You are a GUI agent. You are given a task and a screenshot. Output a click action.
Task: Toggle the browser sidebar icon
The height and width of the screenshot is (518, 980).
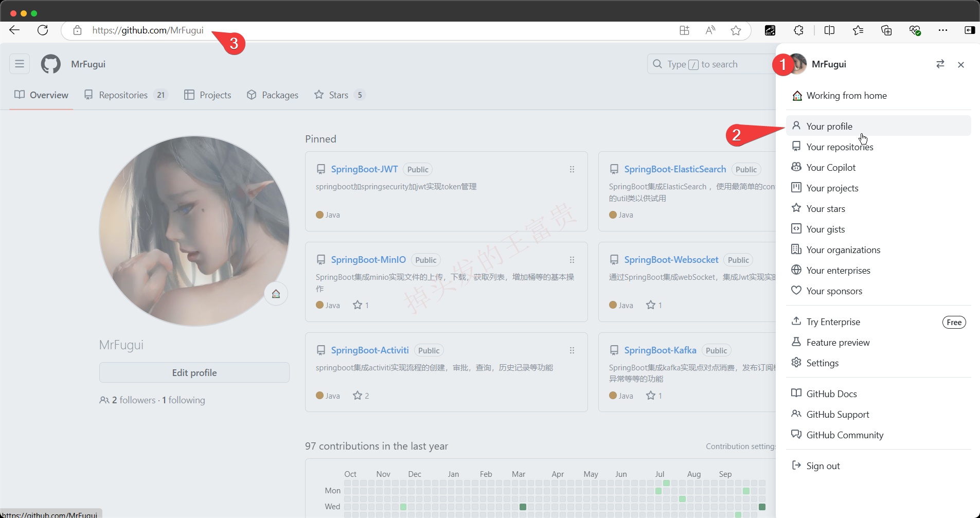click(970, 30)
